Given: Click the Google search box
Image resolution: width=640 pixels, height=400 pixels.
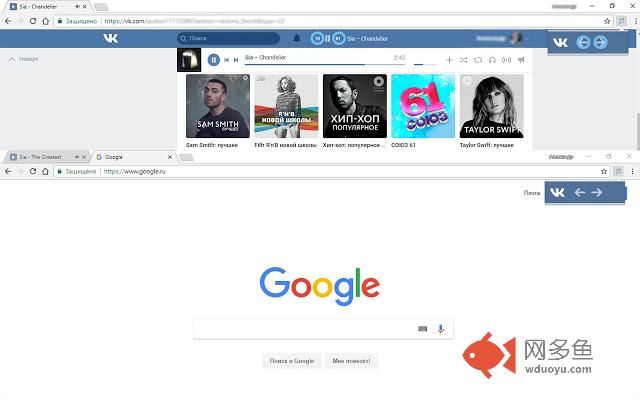Looking at the screenshot, I should 323,329.
